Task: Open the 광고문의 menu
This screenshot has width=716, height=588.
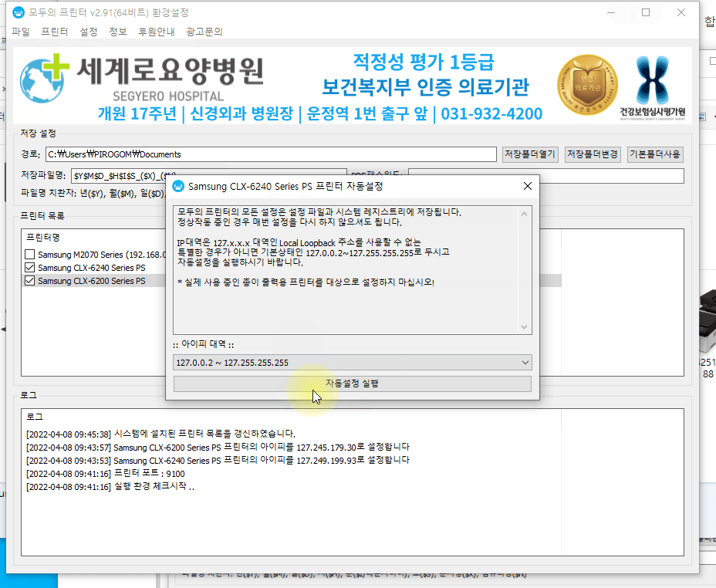Action: [x=204, y=32]
